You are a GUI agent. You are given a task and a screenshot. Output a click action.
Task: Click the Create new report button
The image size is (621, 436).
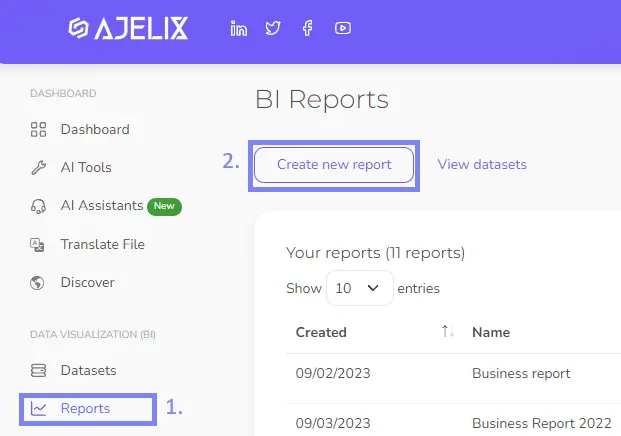pos(334,165)
